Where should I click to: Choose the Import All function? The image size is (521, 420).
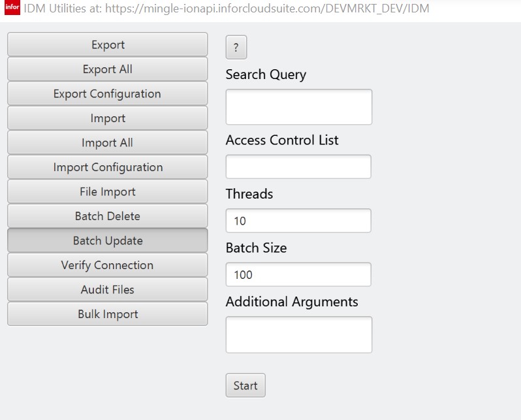tap(108, 142)
